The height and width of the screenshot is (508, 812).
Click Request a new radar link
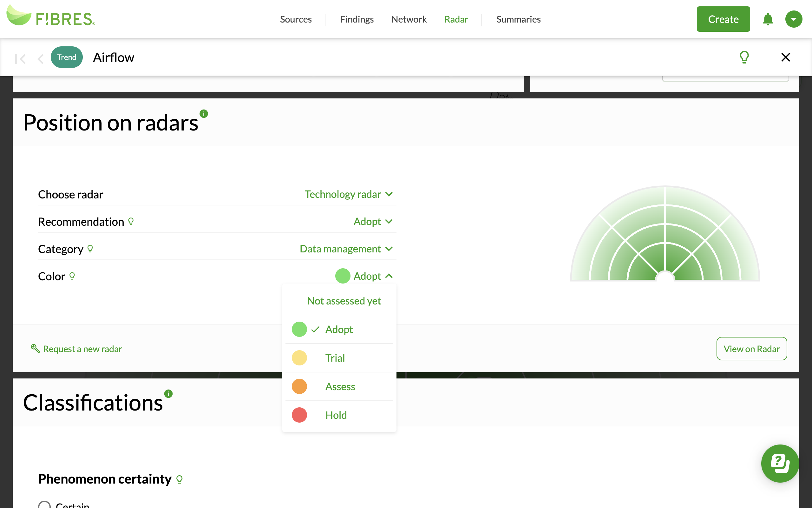coord(82,349)
